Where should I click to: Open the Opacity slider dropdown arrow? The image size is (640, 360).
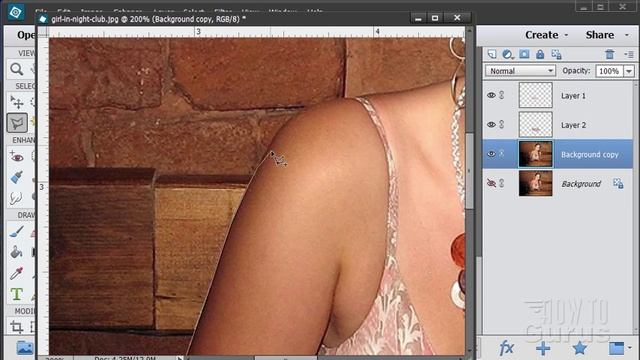point(629,71)
